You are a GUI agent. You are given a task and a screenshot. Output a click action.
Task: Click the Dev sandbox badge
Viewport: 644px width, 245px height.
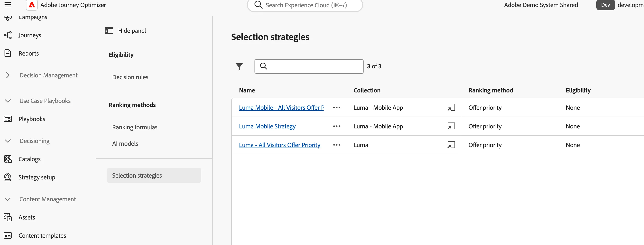point(605,5)
